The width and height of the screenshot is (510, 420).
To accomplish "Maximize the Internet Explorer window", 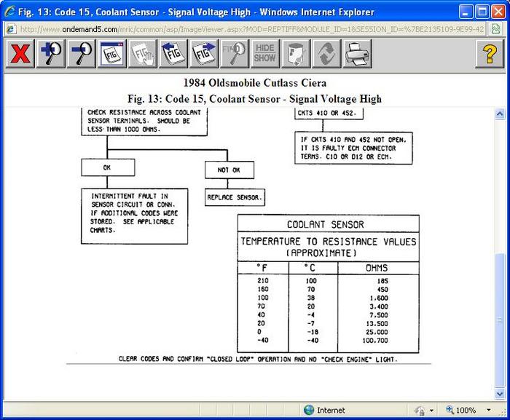I will (482, 12).
